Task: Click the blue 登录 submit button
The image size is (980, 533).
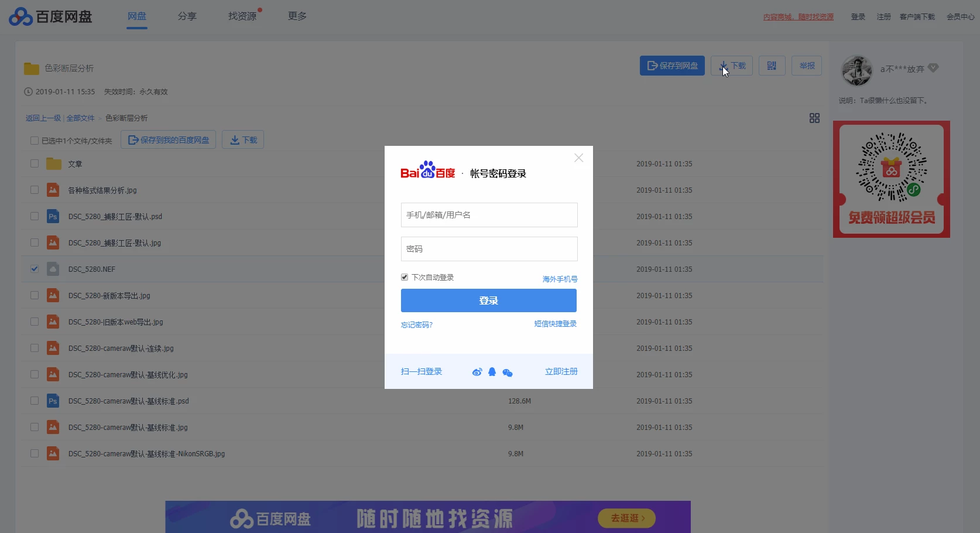Action: click(489, 300)
